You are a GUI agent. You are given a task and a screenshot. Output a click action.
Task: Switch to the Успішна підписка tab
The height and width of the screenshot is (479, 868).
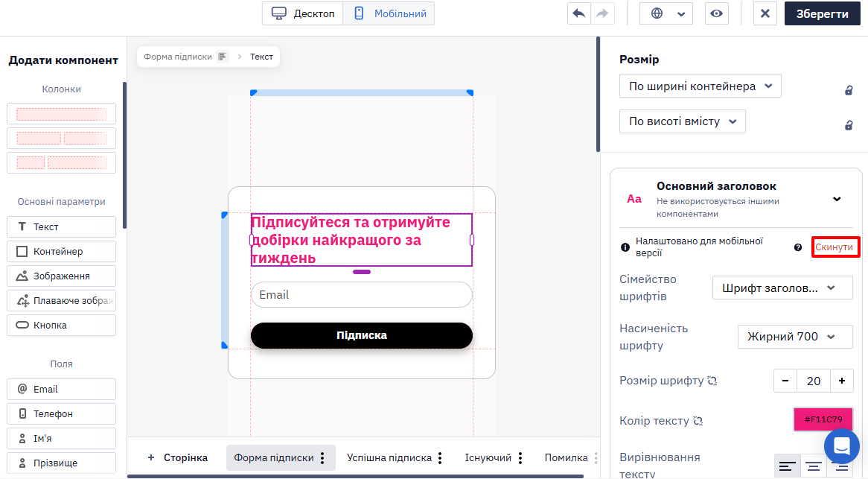click(389, 458)
